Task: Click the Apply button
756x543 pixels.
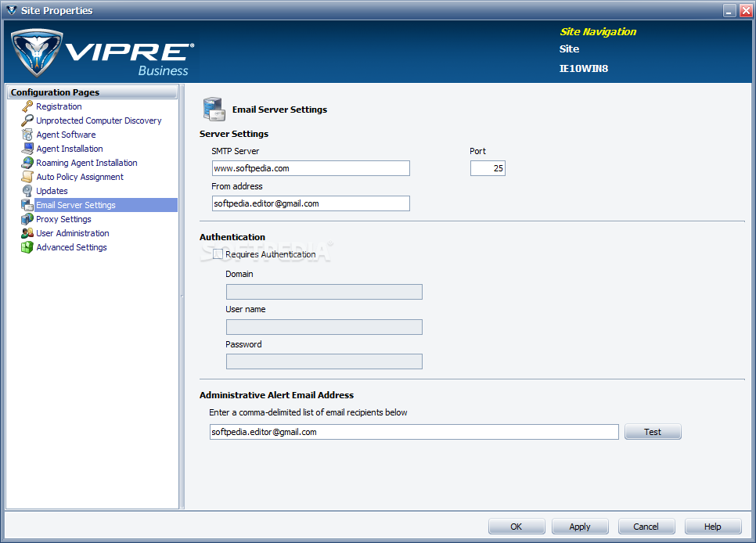Action: point(580,526)
